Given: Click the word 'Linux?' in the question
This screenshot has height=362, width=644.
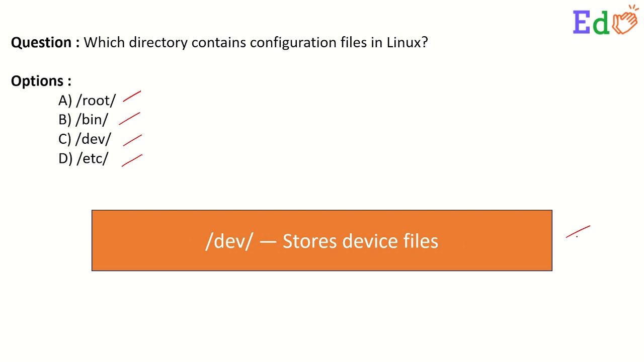Looking at the screenshot, I should pyautogui.click(x=407, y=42).
